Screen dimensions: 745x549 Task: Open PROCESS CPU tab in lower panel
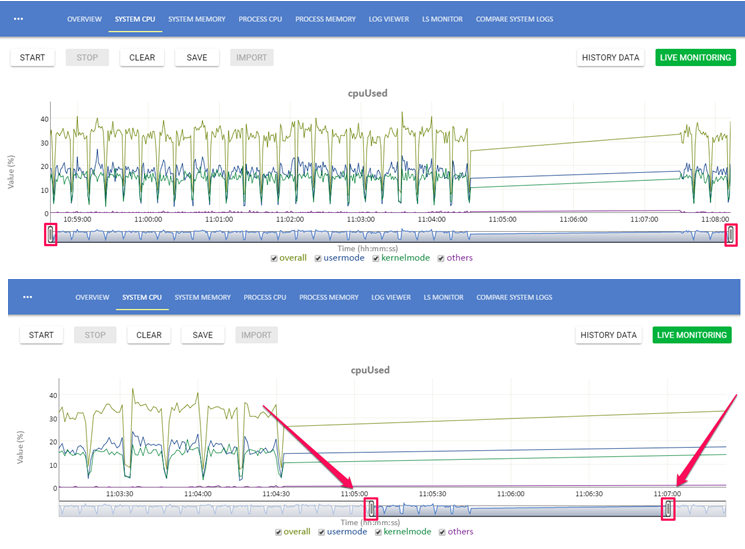pos(265,297)
